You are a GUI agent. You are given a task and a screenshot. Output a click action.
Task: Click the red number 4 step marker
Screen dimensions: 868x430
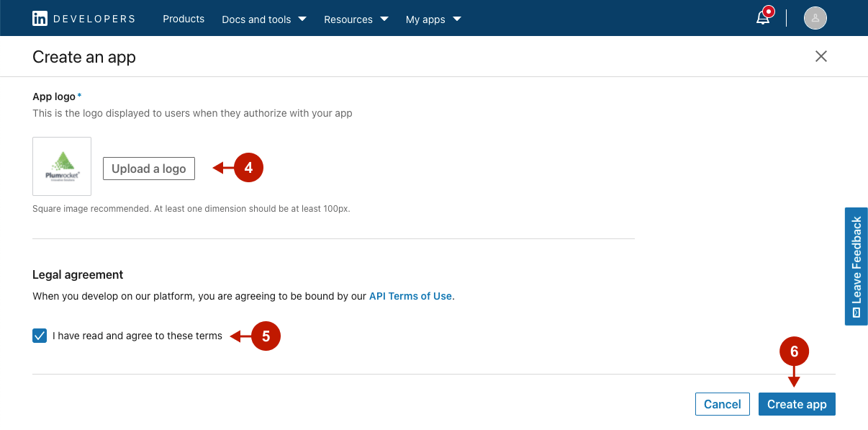tap(248, 168)
